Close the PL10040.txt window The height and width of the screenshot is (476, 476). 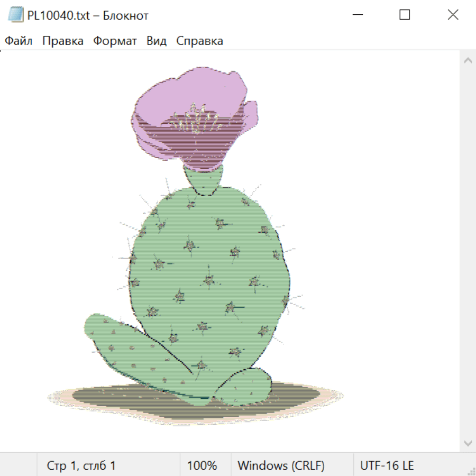pyautogui.click(x=453, y=15)
